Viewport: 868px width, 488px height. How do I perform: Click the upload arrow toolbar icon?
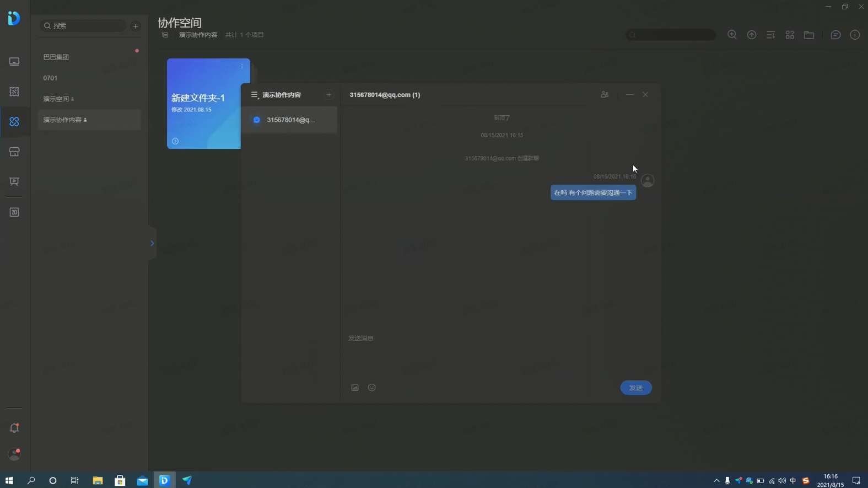pos(751,35)
